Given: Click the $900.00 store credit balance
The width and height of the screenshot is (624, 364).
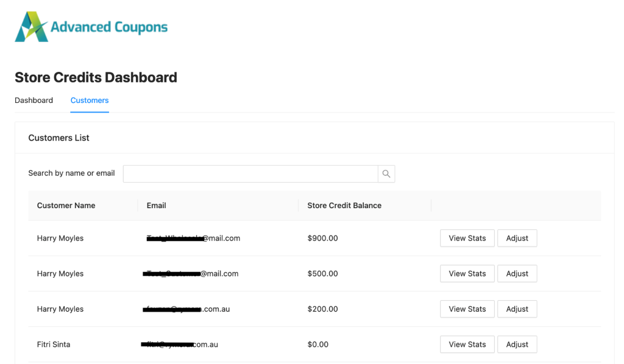Looking at the screenshot, I should pyautogui.click(x=322, y=239).
